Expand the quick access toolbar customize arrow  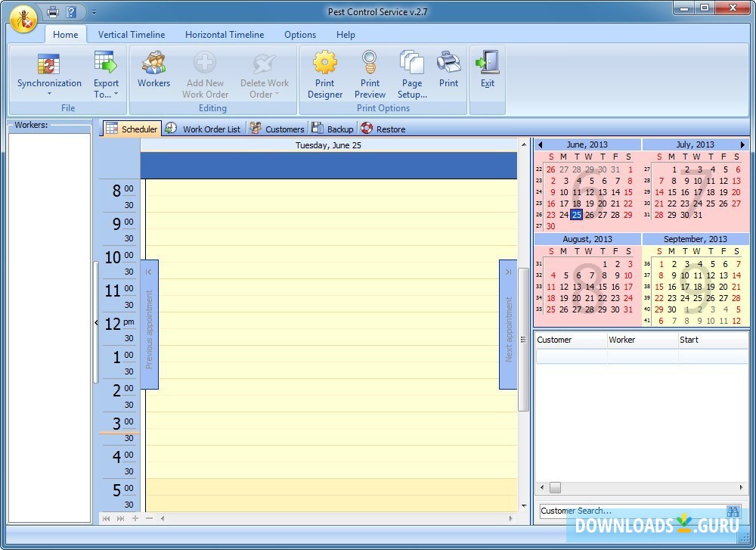tap(94, 12)
